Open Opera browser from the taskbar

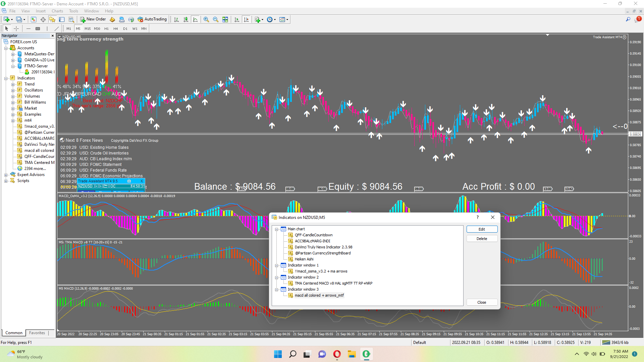[337, 354]
